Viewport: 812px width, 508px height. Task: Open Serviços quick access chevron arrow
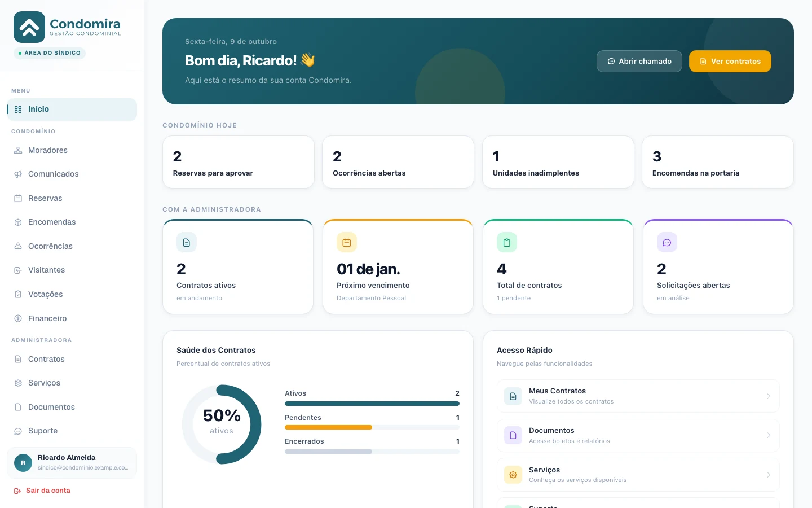pyautogui.click(x=769, y=475)
